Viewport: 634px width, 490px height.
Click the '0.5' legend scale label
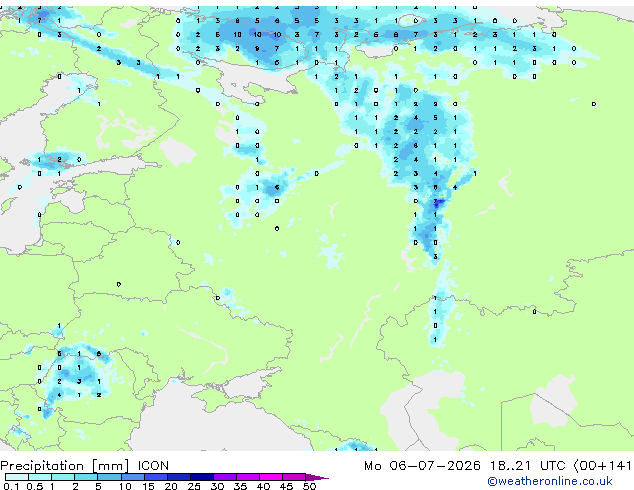pyautogui.click(x=35, y=486)
